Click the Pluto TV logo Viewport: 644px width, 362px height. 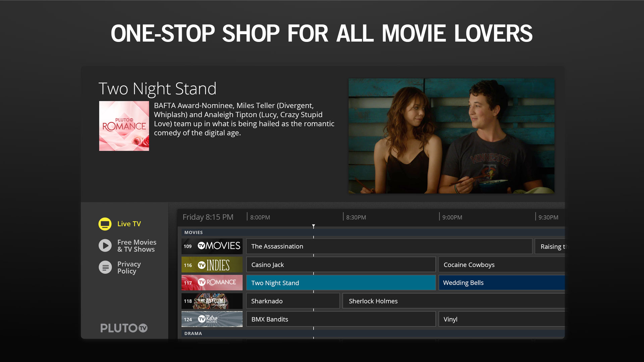[124, 328]
